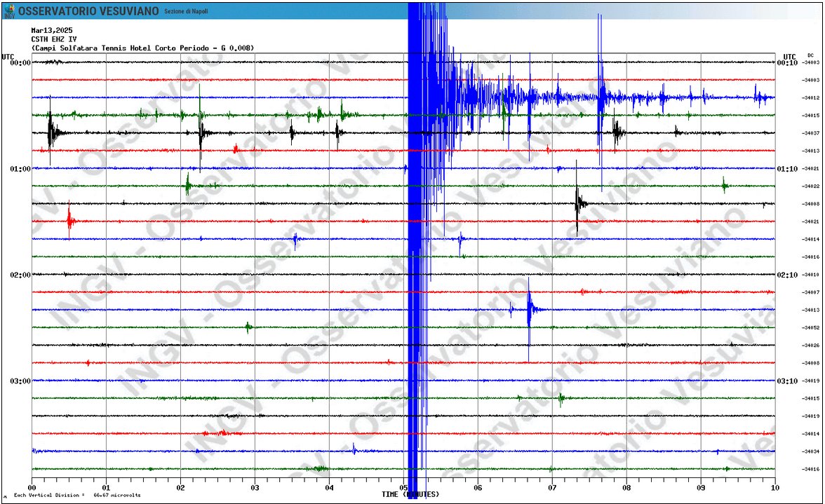Click the 08 minute tick label
The image size is (825, 504).
coord(626,488)
